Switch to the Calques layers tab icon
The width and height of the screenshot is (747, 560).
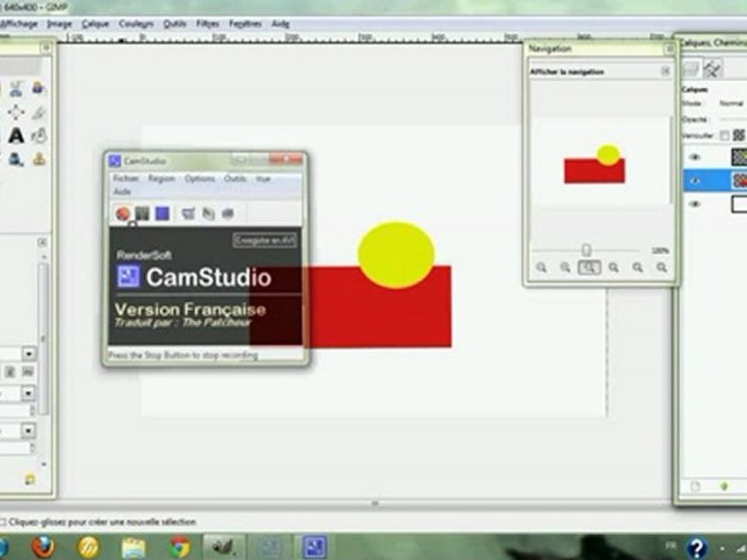(x=691, y=69)
